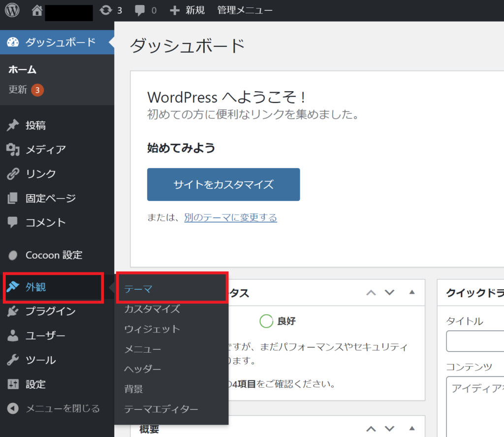Follow the 別のテーマに変更する link
The image size is (504, 437).
tap(230, 218)
